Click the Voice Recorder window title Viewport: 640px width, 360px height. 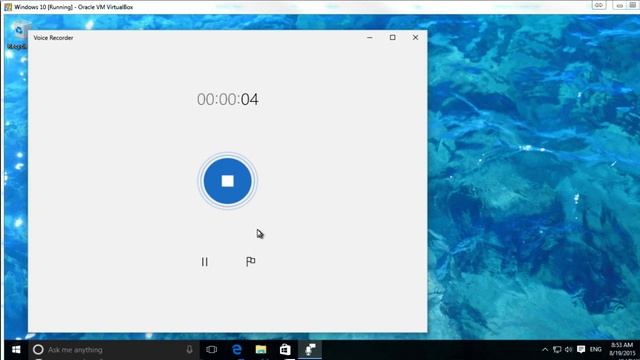pos(53,38)
